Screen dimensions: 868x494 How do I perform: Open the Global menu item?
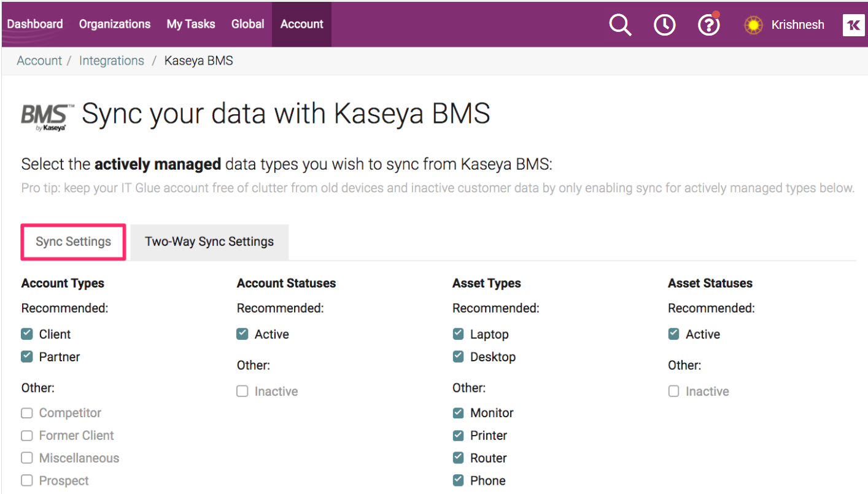tap(248, 24)
